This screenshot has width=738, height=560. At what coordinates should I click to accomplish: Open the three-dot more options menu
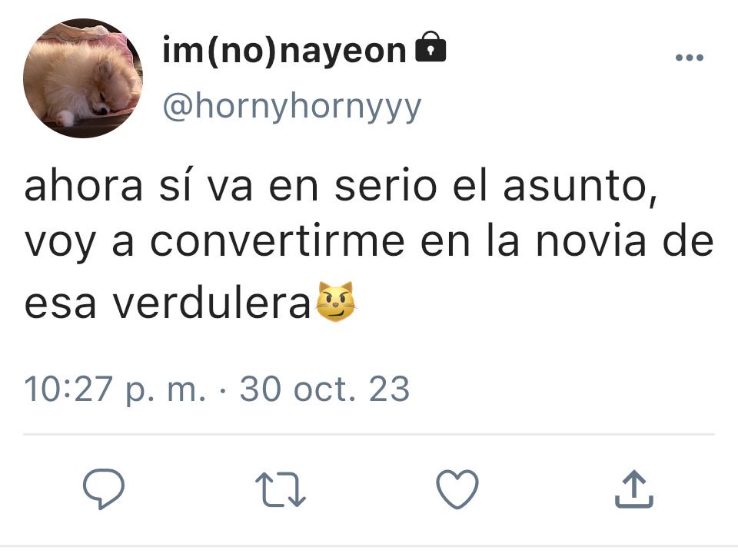[x=689, y=58]
